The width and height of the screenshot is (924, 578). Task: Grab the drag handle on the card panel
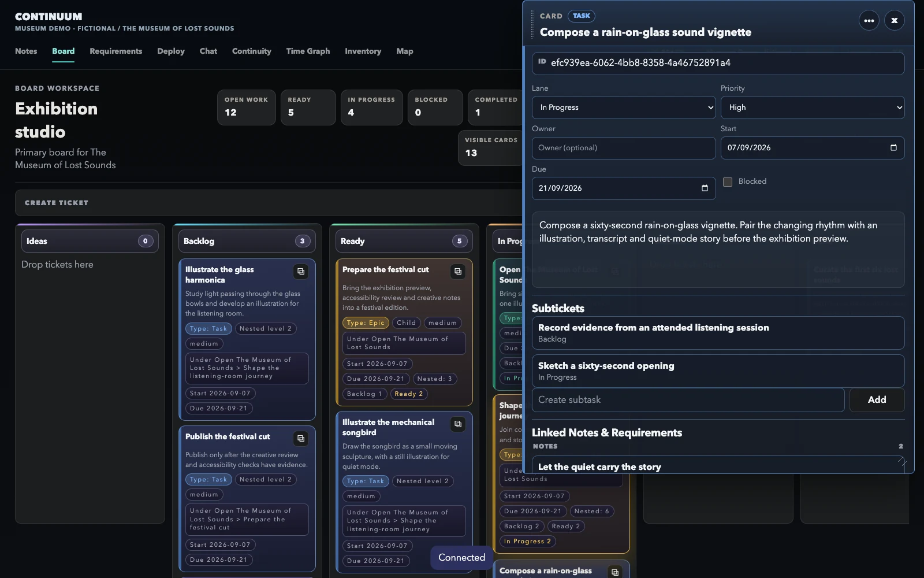(532, 24)
